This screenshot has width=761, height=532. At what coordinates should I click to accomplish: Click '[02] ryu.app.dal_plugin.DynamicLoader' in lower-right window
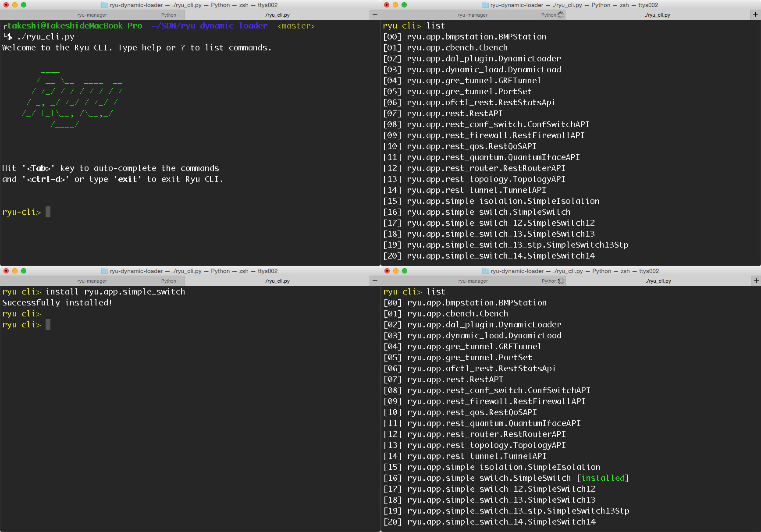point(473,325)
